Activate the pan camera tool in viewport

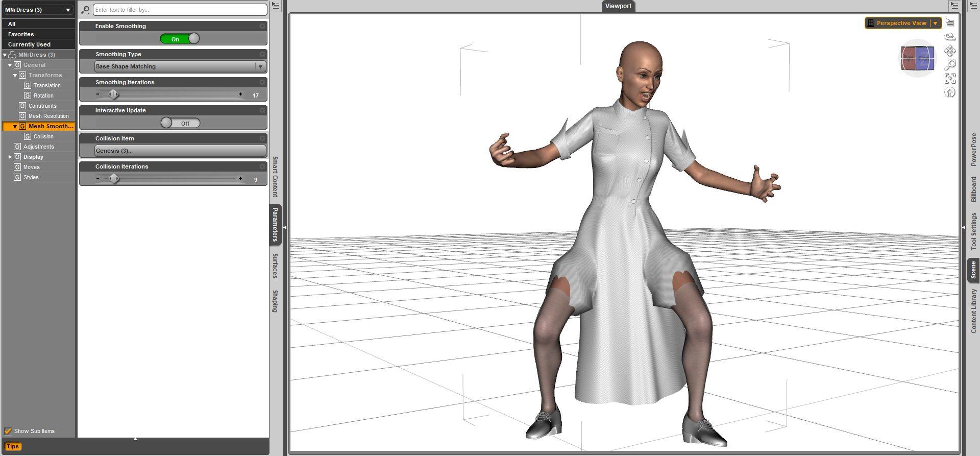point(950,51)
